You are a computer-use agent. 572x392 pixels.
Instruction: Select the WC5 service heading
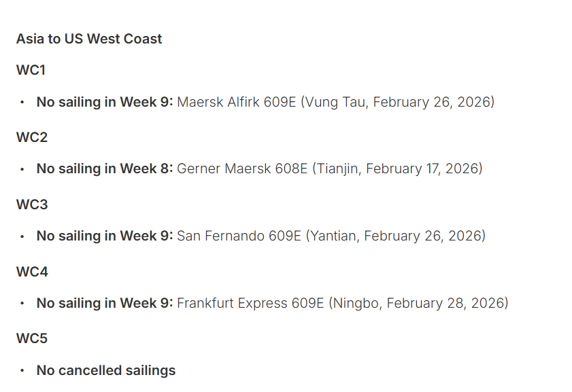(x=32, y=338)
